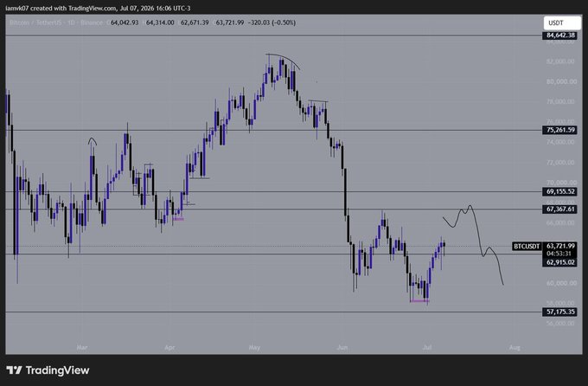Click the TradingView logo at bottom left
The image size is (588, 386).
coord(48,370)
